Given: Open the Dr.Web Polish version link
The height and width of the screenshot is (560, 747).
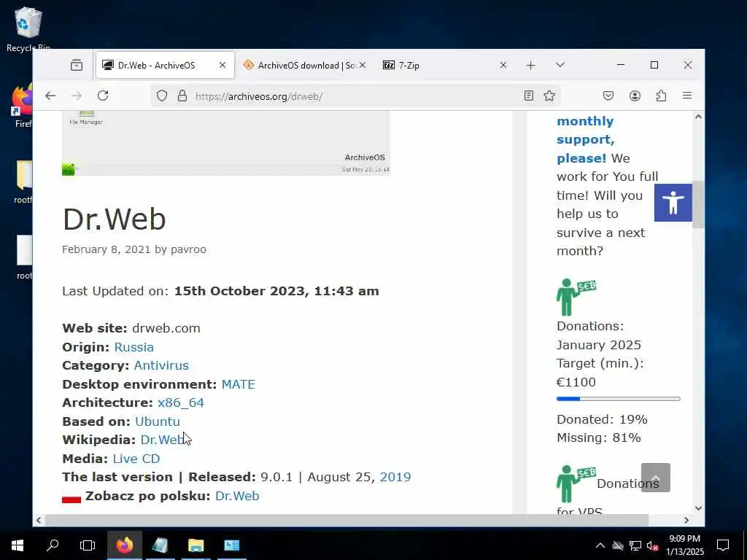Looking at the screenshot, I should tap(237, 496).
